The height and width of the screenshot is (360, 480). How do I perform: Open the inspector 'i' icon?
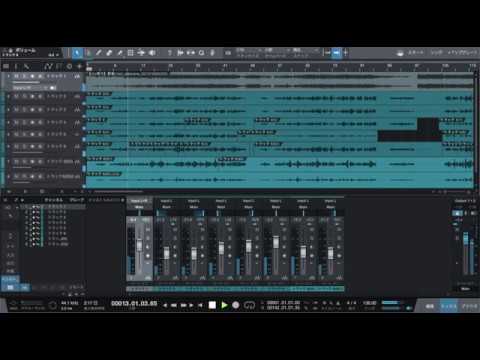click(x=16, y=67)
